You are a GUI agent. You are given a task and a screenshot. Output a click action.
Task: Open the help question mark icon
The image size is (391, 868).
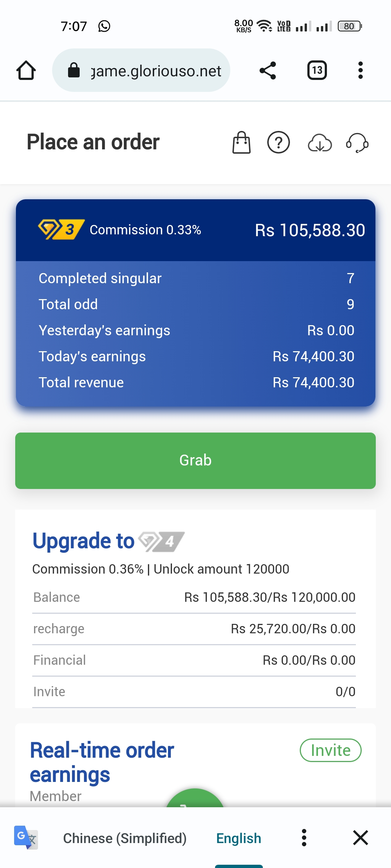(x=278, y=142)
